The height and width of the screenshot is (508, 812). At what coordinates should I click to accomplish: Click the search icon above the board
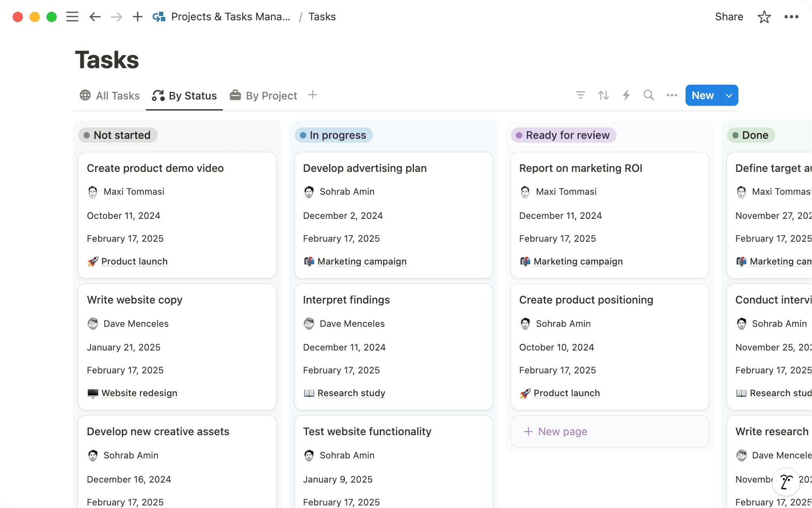(x=648, y=95)
